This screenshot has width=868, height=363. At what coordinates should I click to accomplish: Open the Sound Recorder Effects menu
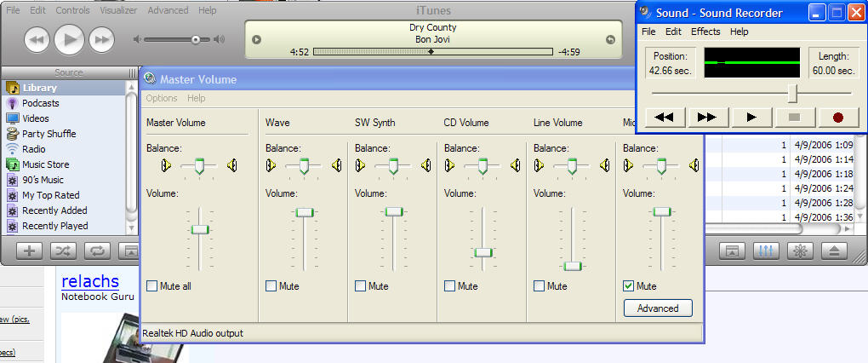(705, 32)
